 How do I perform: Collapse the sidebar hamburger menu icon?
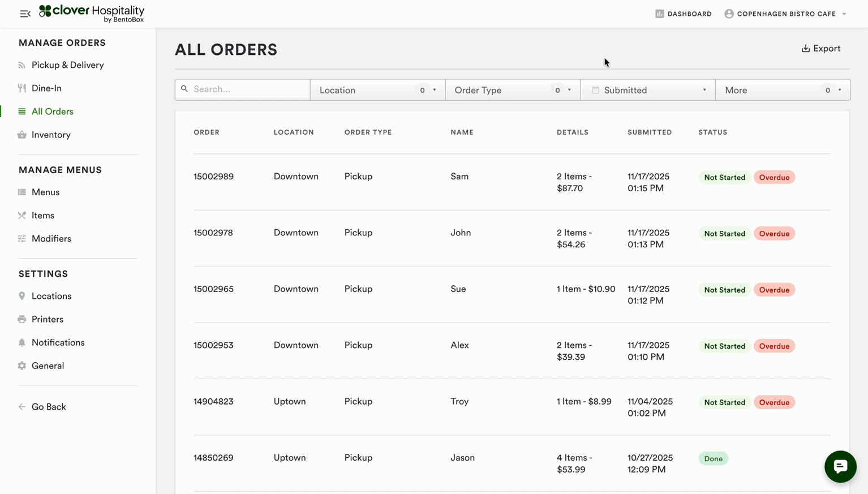25,14
